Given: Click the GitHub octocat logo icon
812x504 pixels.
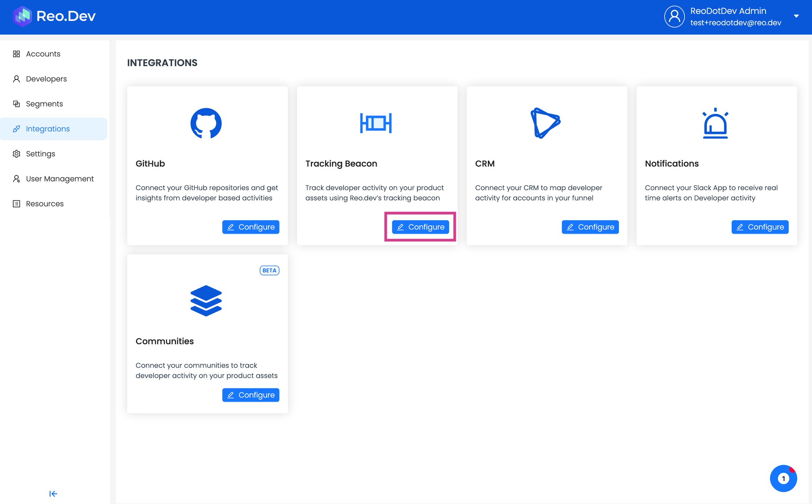Looking at the screenshot, I should [x=206, y=123].
